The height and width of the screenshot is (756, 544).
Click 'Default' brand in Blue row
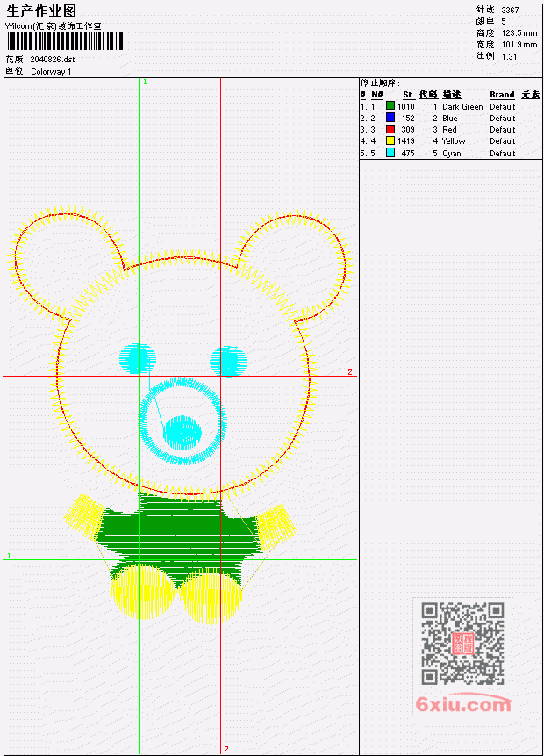[x=503, y=119]
